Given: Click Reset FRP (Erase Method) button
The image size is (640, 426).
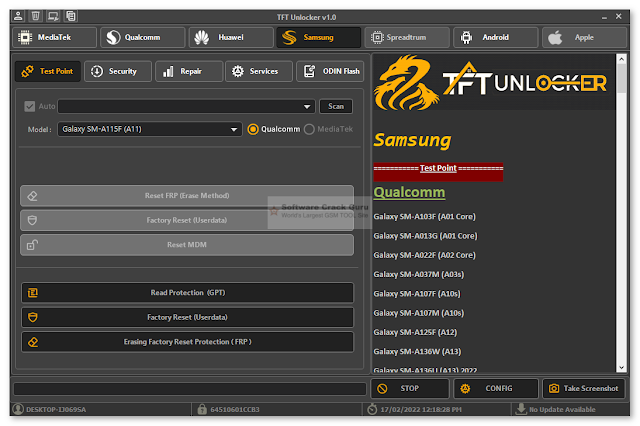Looking at the screenshot, I should point(187,196).
